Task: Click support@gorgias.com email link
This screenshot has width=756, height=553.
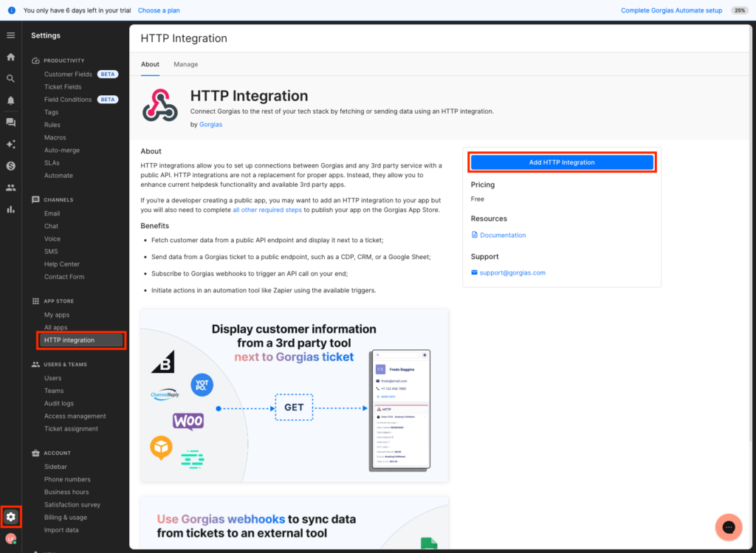Action: point(512,273)
